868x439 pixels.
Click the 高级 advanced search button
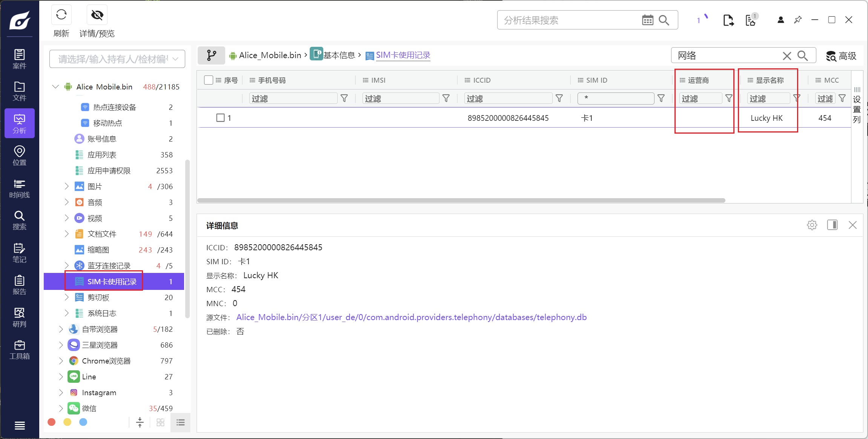point(841,56)
